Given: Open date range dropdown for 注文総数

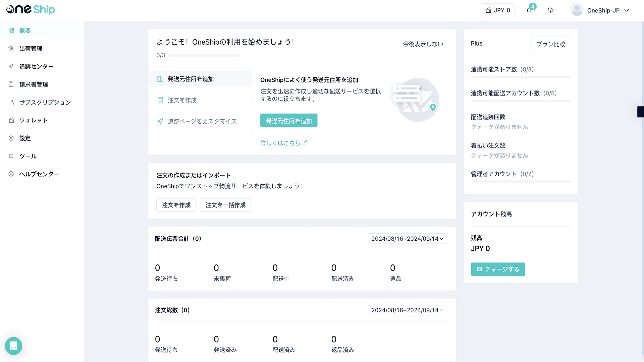Looking at the screenshot, I should [408, 310].
